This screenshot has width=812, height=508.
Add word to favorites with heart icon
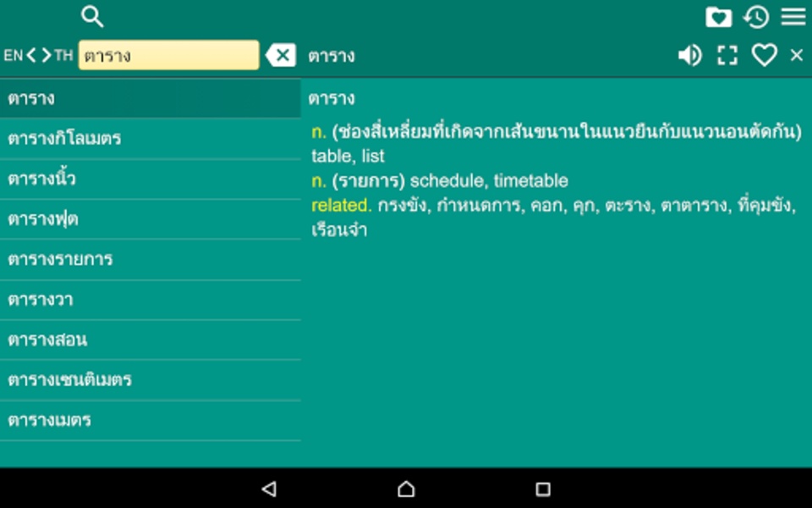pyautogui.click(x=765, y=55)
